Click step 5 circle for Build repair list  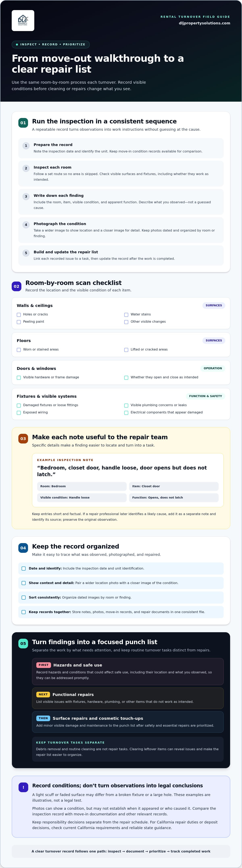[26, 253]
